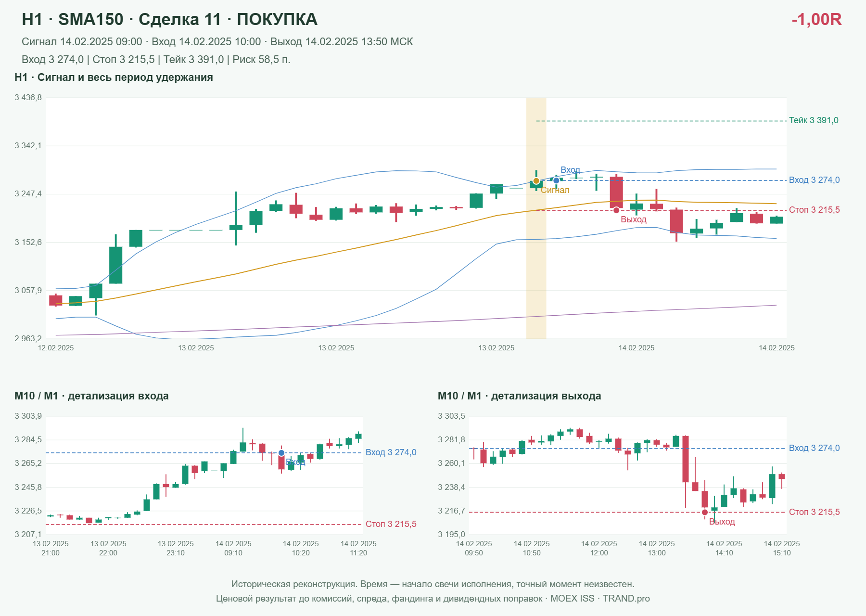
Task: Click the "3 436,8" price axis value
Action: [x=28, y=98]
